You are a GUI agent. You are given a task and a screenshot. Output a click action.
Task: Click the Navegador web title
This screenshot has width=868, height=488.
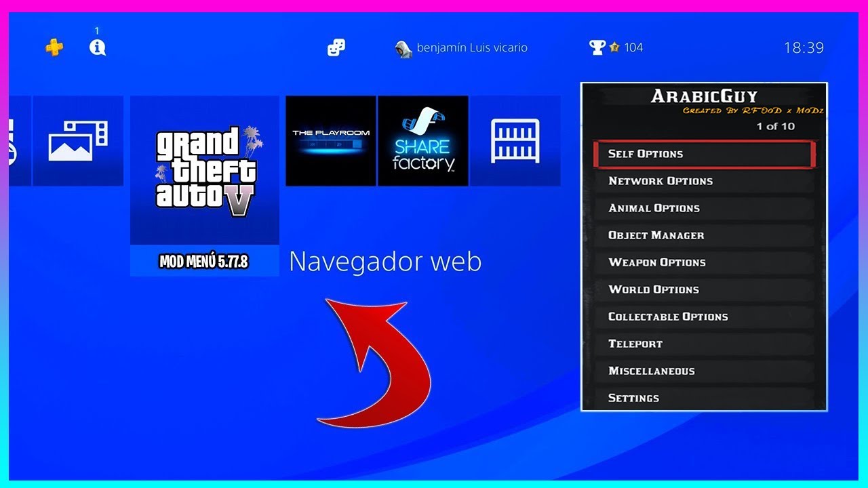(x=385, y=262)
